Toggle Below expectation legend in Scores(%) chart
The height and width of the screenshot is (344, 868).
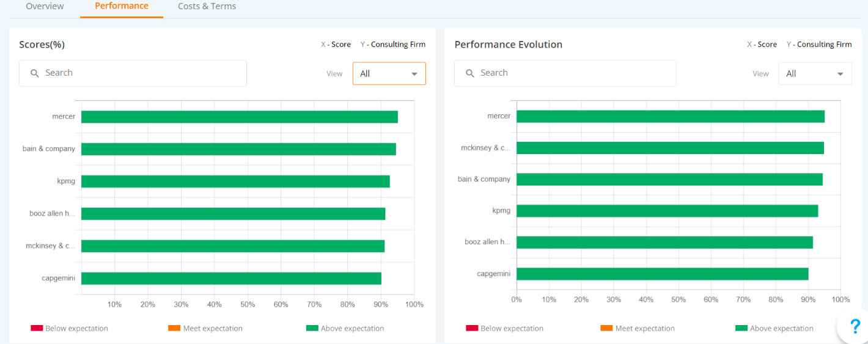click(69, 328)
